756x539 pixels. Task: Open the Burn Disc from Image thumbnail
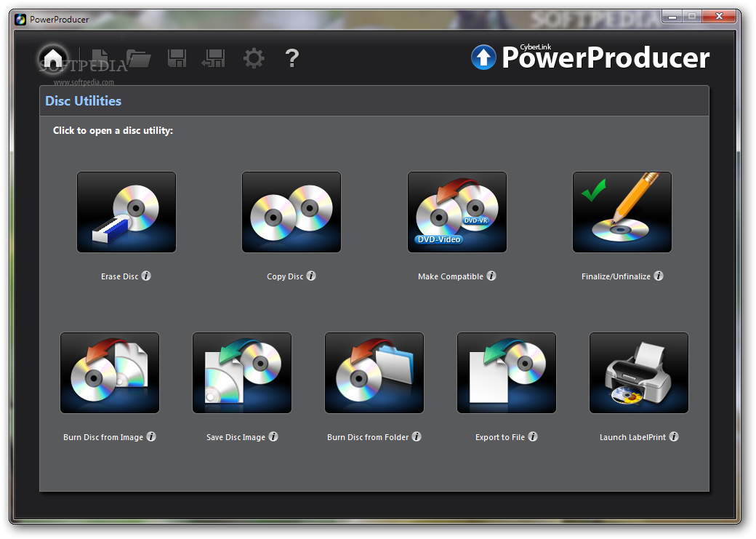110,372
